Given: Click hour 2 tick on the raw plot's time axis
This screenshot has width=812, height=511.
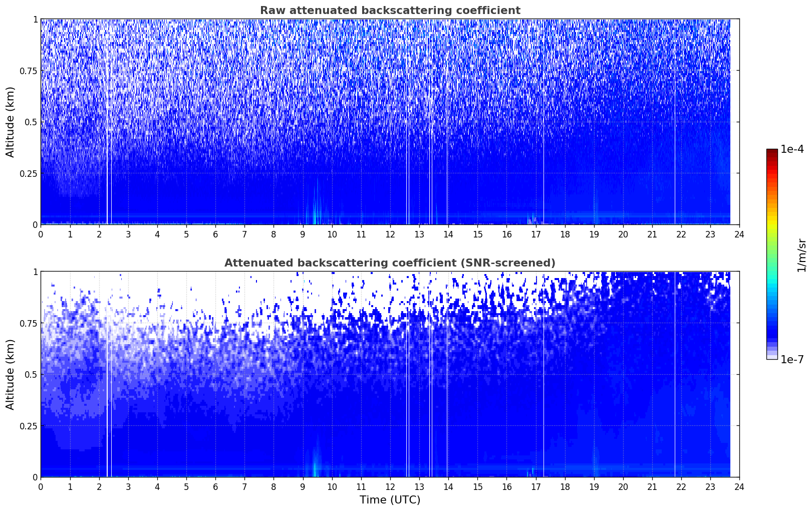Looking at the screenshot, I should pos(99,234).
